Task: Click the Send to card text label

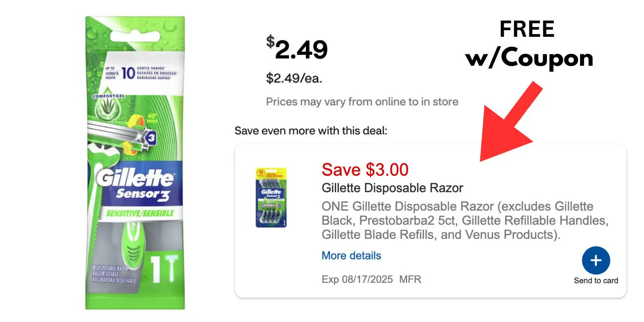Action: click(596, 281)
